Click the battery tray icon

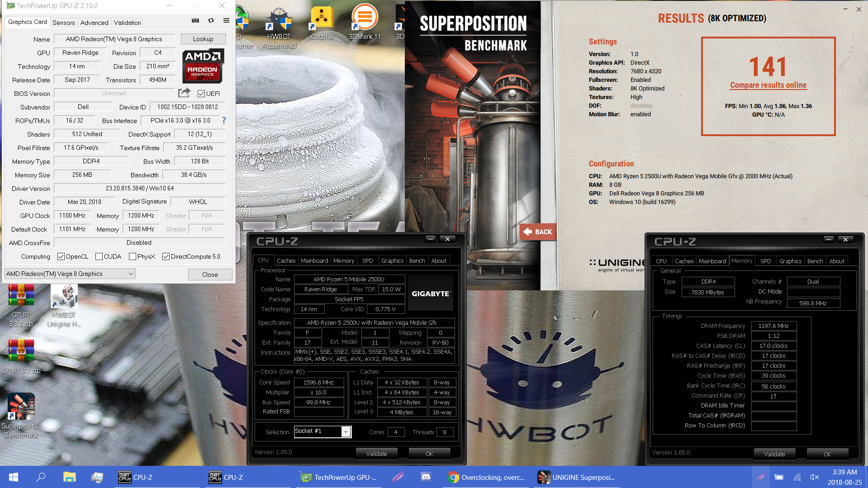pos(779,477)
